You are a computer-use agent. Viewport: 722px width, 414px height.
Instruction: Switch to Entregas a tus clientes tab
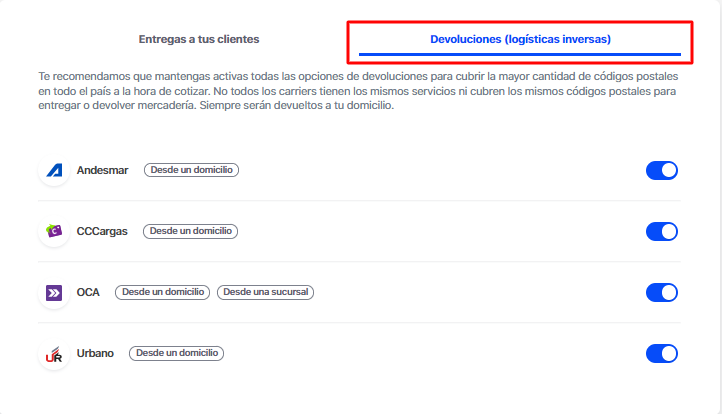pos(199,39)
